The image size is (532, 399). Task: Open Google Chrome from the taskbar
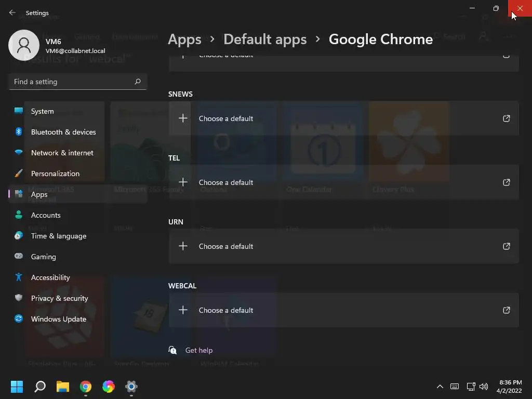click(x=86, y=387)
